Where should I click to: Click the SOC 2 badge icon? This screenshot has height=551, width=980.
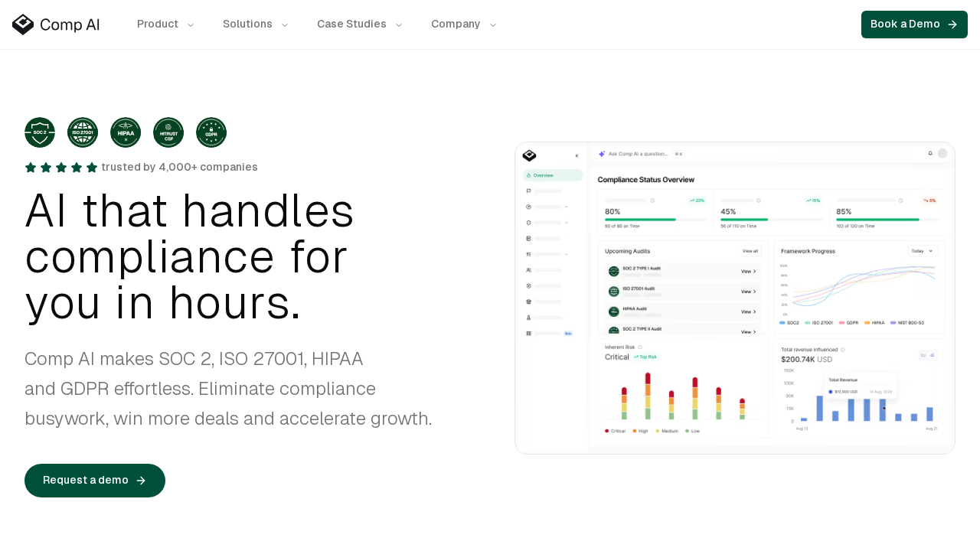click(x=40, y=132)
